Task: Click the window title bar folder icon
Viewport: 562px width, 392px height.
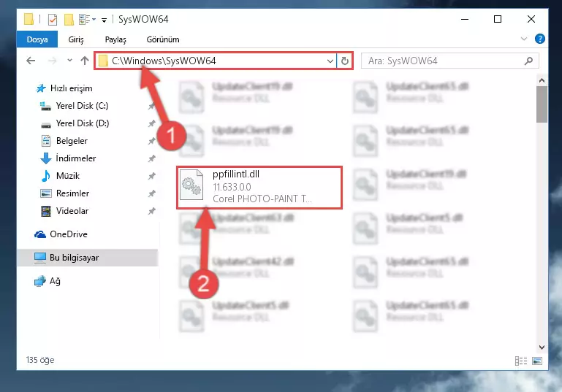Action: (x=29, y=19)
